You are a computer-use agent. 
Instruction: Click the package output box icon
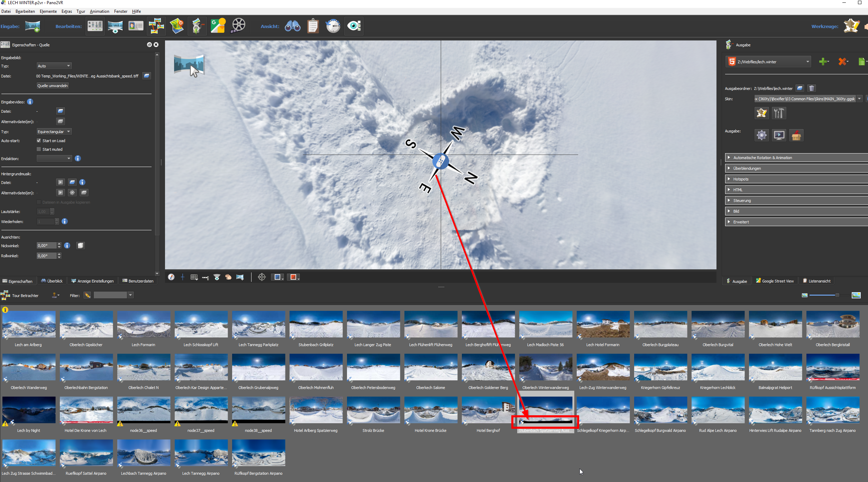pos(796,135)
